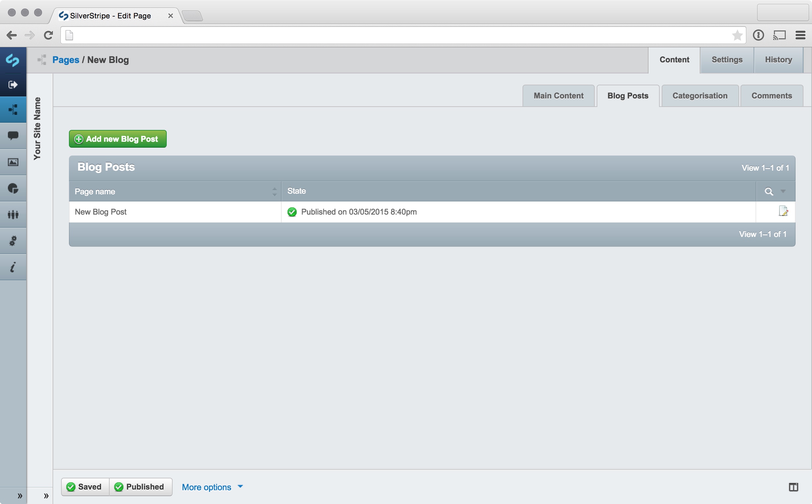Toggle the table search filter magnifier
Viewport: 812px width, 504px height.
[x=769, y=192]
